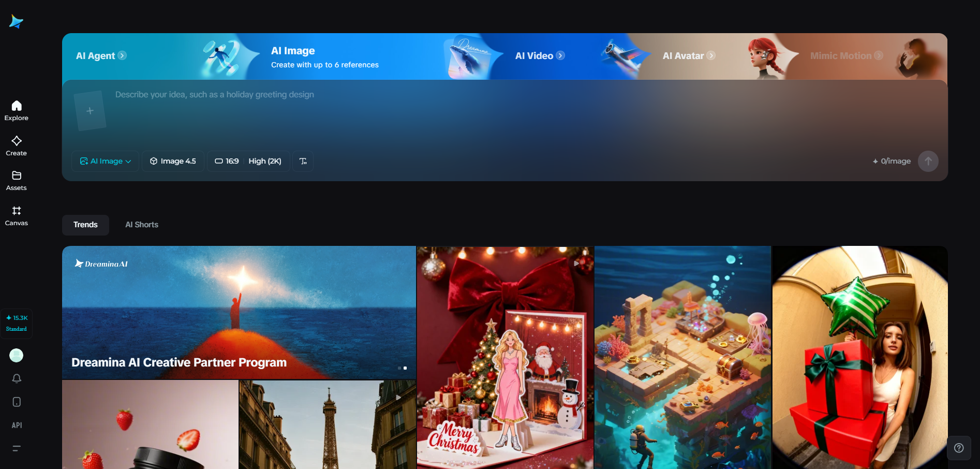The image size is (980, 469).
Task: Open the text prompt options icon
Action: 303,161
